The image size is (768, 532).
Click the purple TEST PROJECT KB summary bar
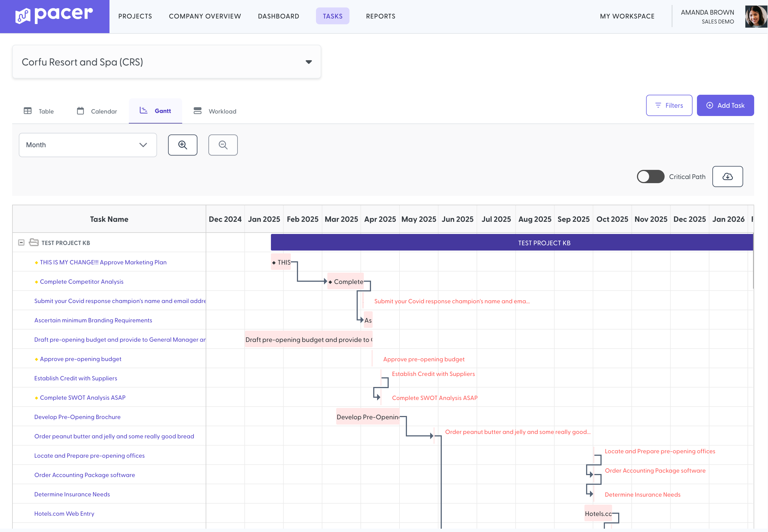pyautogui.click(x=544, y=242)
